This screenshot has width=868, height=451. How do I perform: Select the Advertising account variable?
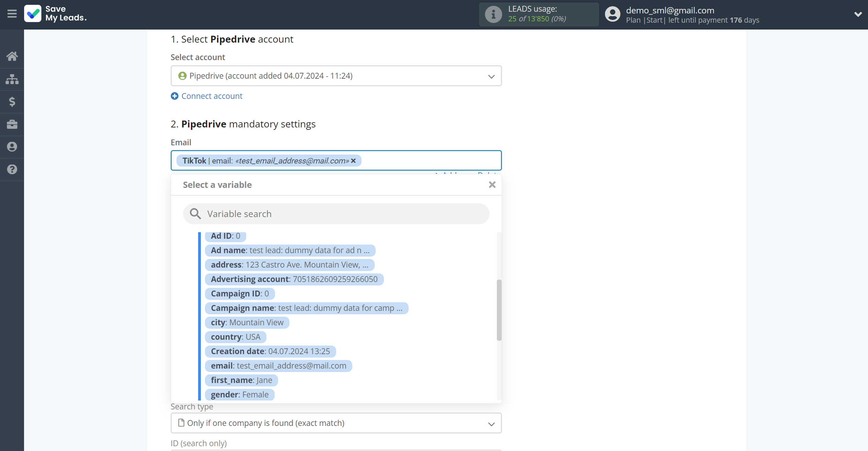click(294, 279)
